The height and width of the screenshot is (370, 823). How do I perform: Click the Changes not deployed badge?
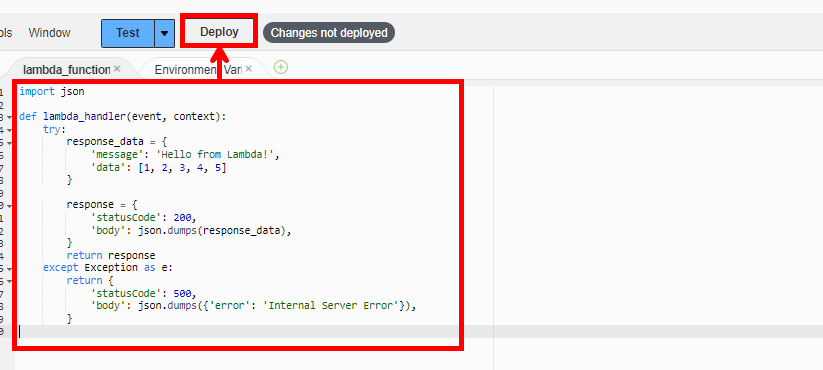click(x=329, y=33)
